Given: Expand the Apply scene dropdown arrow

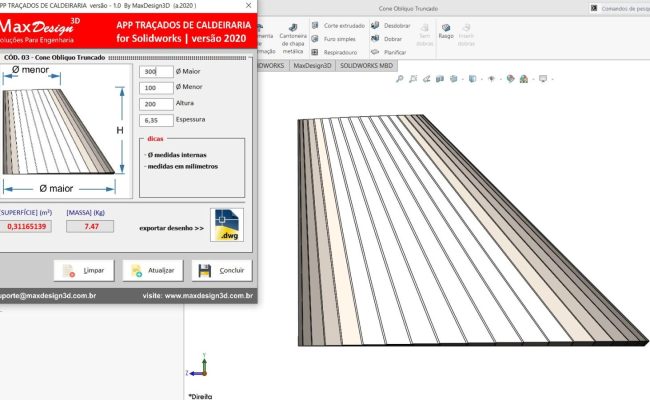Looking at the screenshot, I should [x=534, y=79].
